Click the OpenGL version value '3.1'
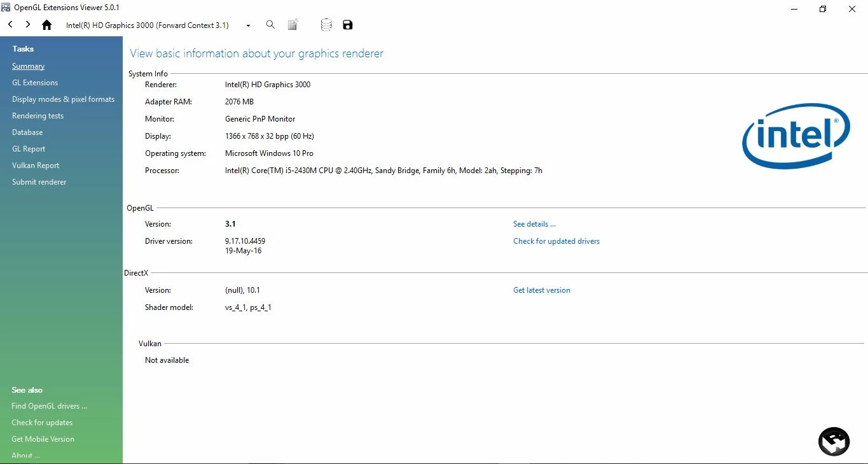The width and height of the screenshot is (868, 464). pos(230,224)
